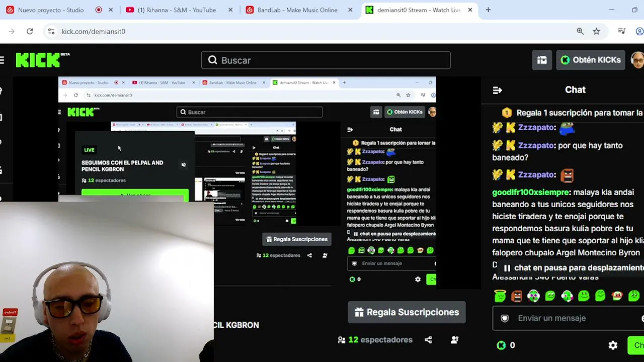Switch to BandLab - Make Music Online tab

297,10
